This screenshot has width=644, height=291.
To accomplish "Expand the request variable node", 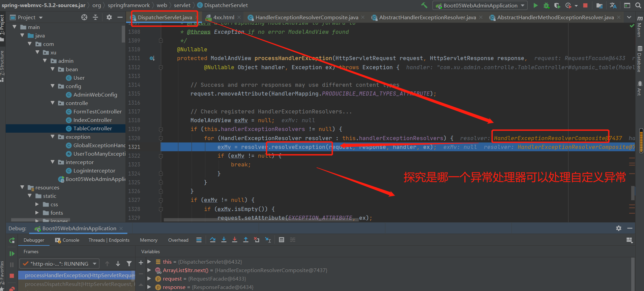I will [x=149, y=279].
